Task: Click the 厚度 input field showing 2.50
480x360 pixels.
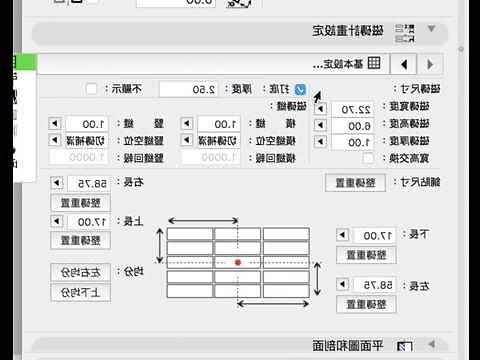Action: (188, 89)
